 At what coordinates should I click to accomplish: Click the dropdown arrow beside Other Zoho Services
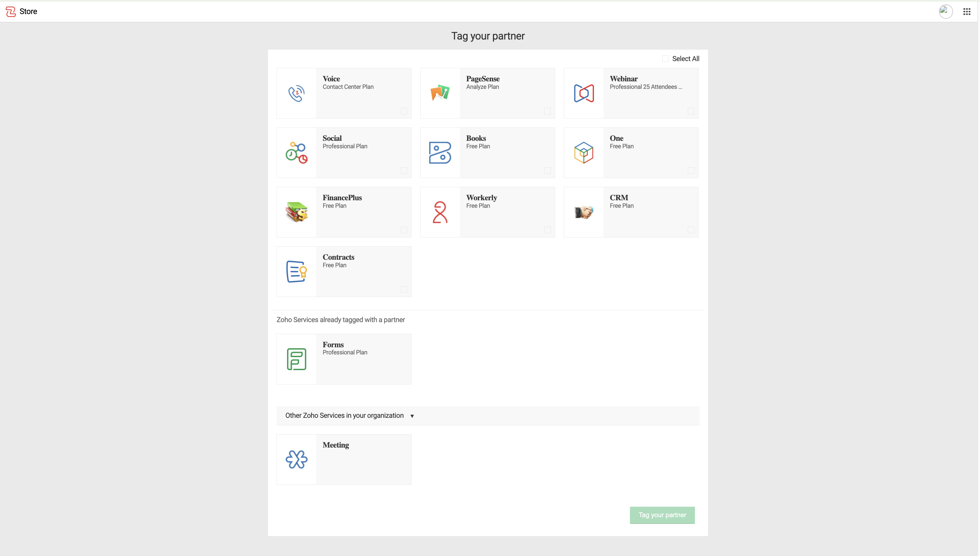[412, 416]
